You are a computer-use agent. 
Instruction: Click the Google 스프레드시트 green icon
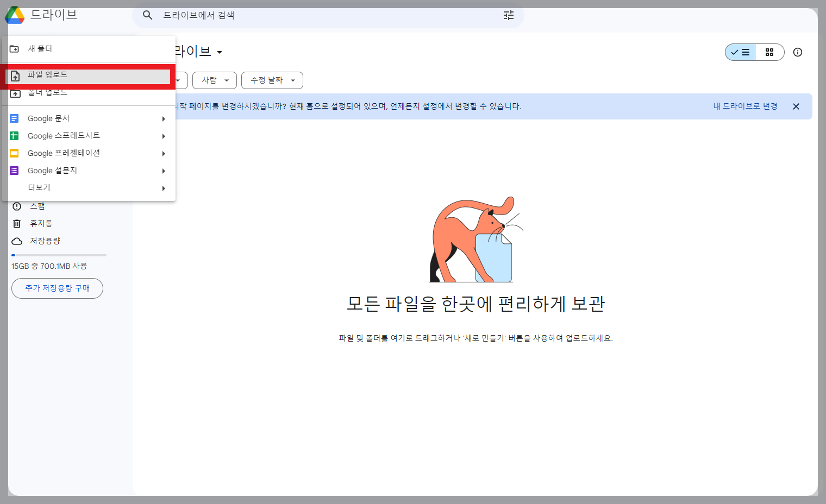pos(15,136)
